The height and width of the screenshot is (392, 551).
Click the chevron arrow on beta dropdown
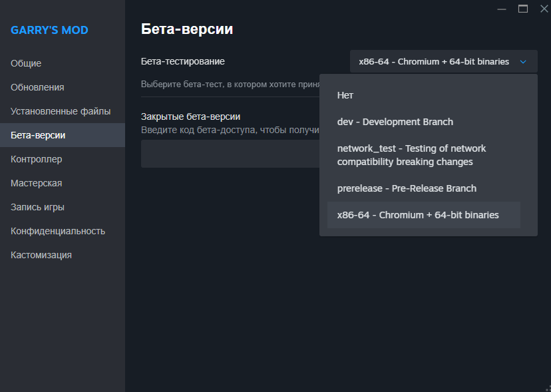click(523, 62)
